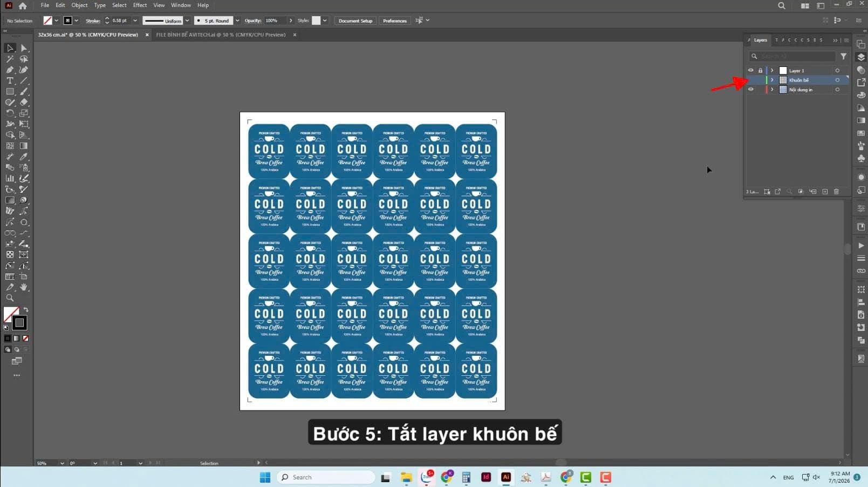The width and height of the screenshot is (868, 487).
Task: Click Windows taskbar Search box
Action: tap(326, 477)
